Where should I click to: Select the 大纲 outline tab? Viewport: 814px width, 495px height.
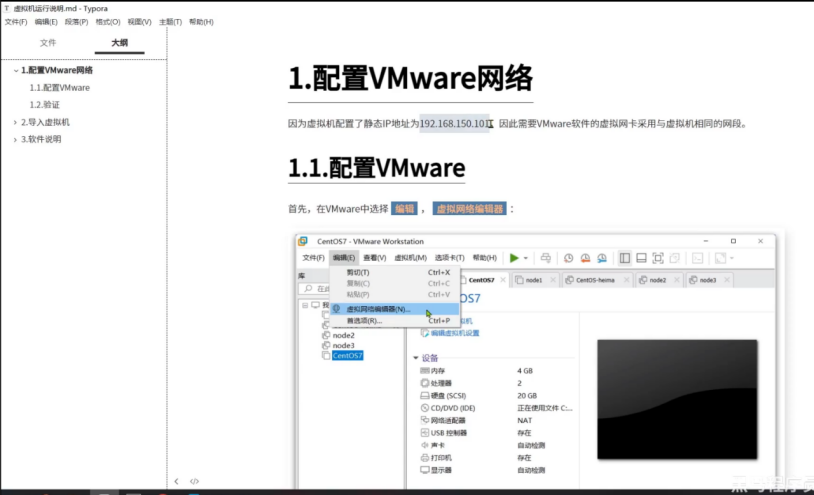pos(119,43)
